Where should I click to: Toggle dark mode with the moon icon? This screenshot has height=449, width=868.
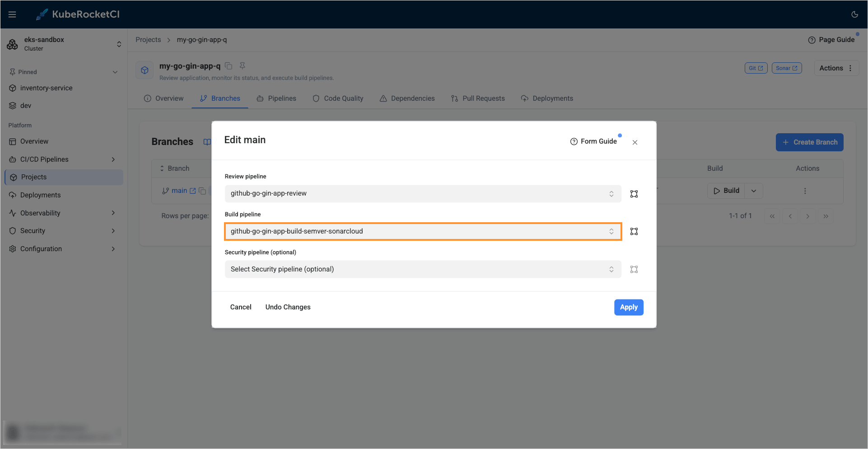click(854, 14)
